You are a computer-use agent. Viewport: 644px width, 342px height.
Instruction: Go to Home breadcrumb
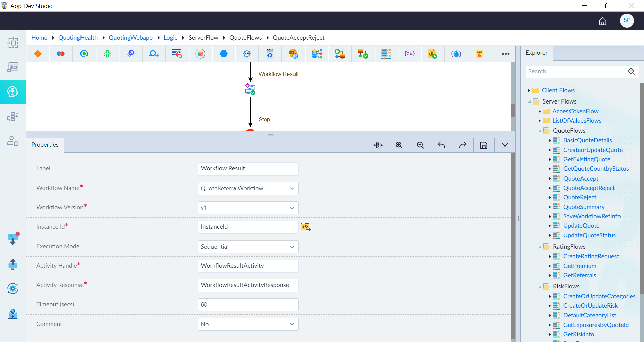pyautogui.click(x=39, y=38)
